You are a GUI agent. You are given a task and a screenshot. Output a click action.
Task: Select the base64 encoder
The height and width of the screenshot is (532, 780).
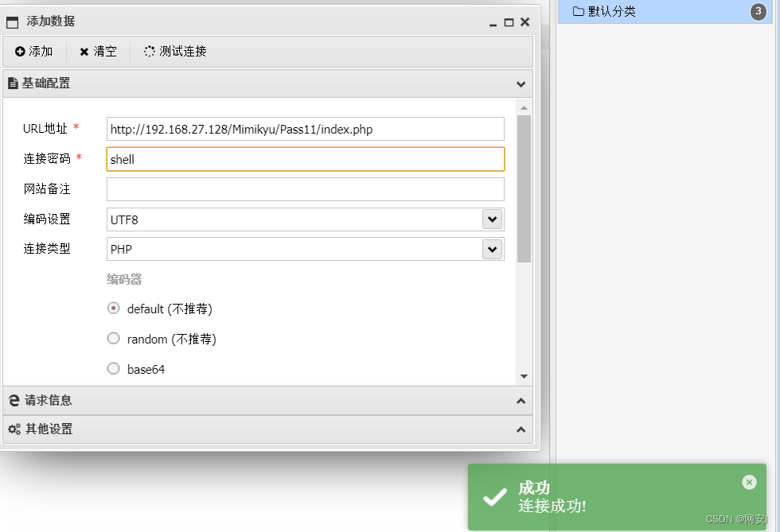(x=113, y=368)
